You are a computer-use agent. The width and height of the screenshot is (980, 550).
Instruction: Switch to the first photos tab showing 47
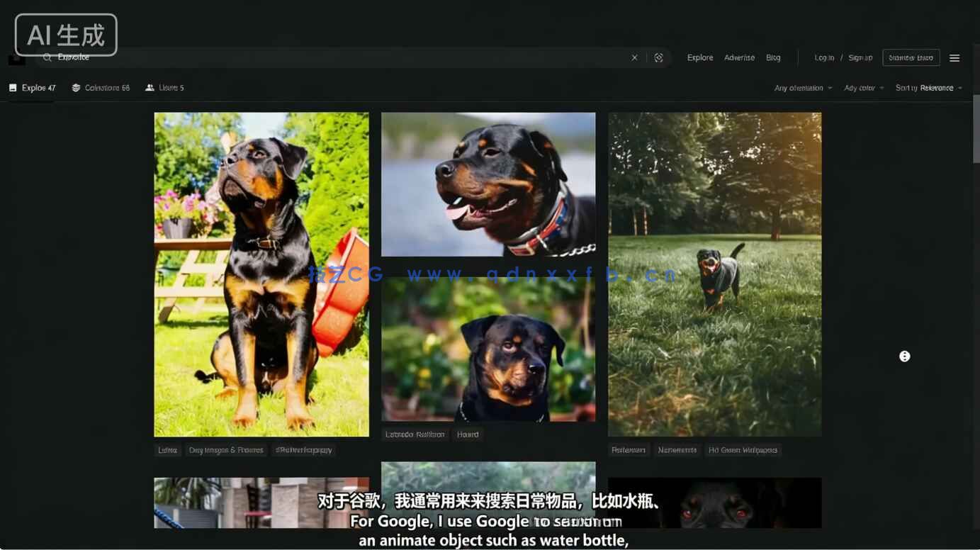point(33,88)
